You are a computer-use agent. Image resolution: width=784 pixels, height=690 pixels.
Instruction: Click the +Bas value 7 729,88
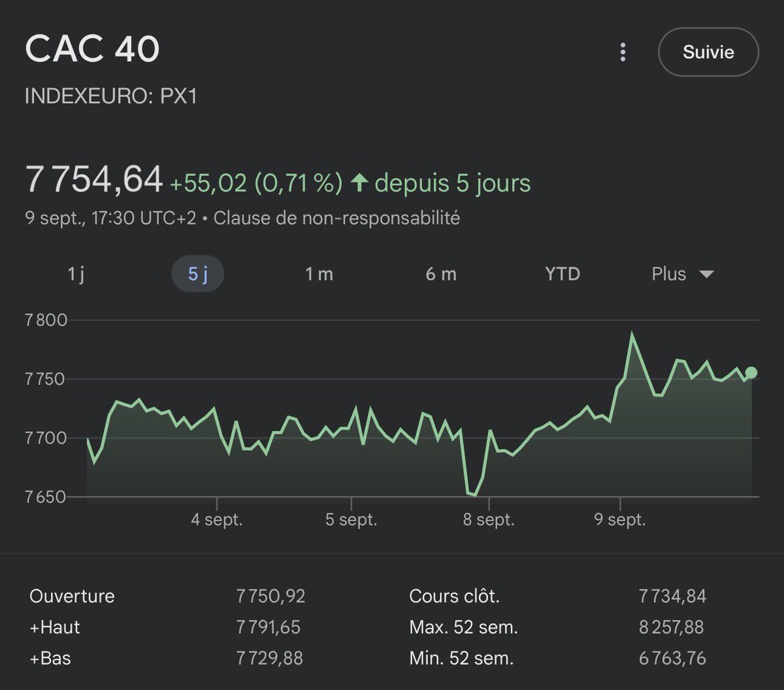(270, 658)
